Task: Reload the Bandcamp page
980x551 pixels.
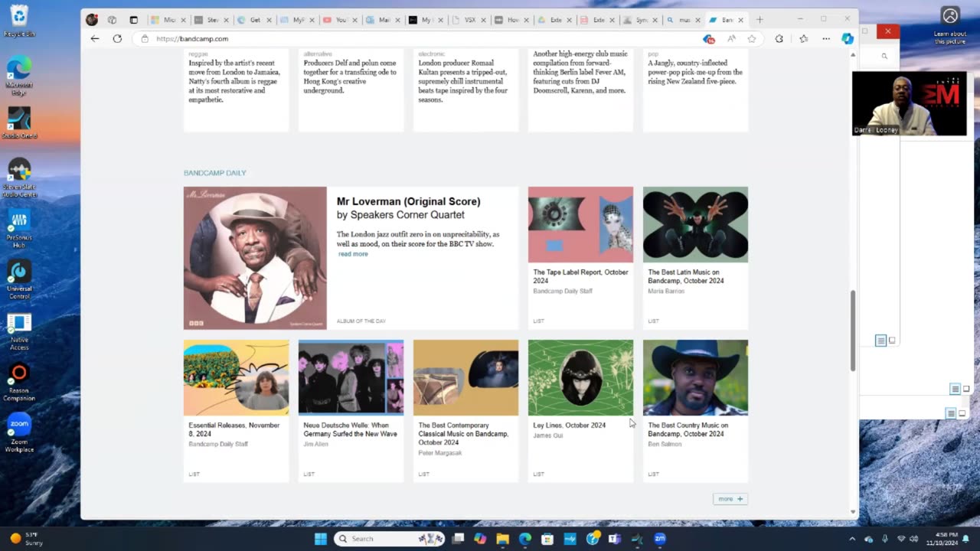Action: [x=117, y=38]
